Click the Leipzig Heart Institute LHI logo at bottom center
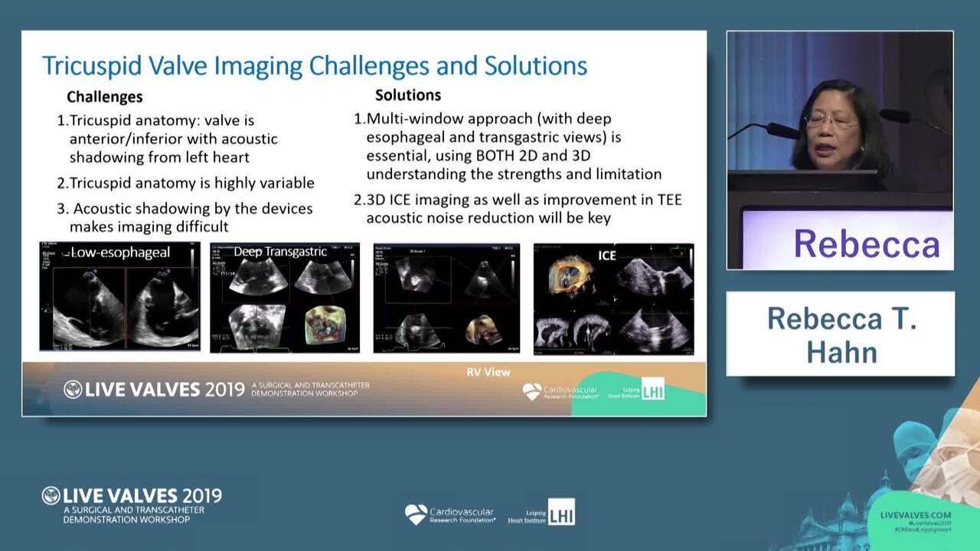The height and width of the screenshot is (551, 980). point(541,513)
